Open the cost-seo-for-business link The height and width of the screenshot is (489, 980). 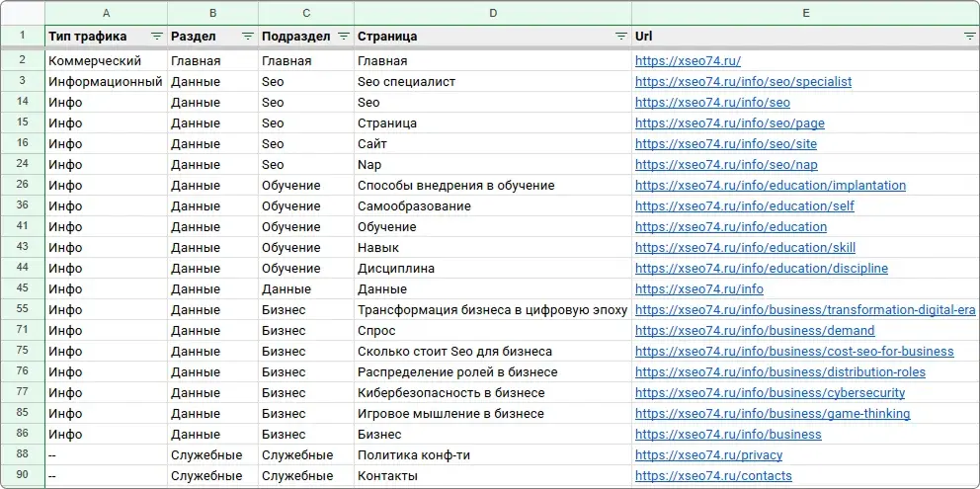click(795, 352)
